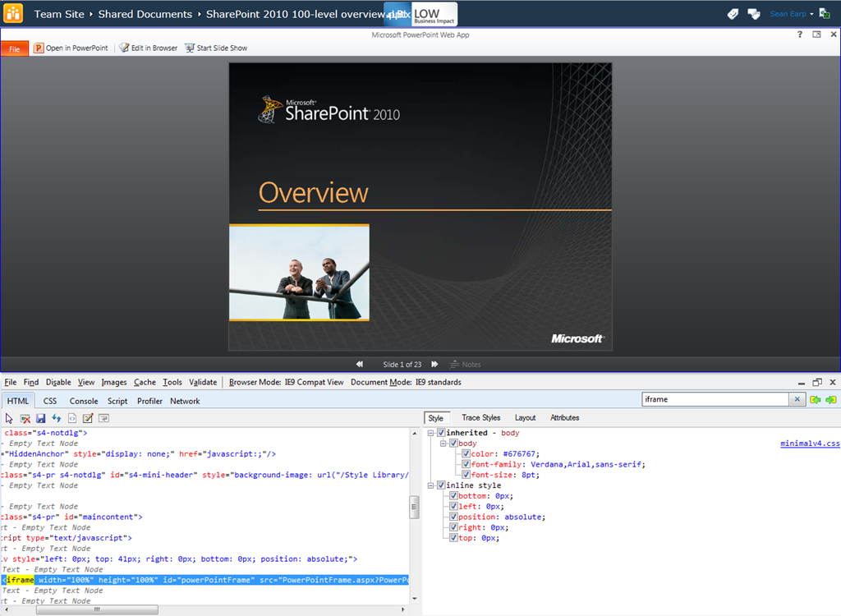This screenshot has height=616, width=841.
Task: Click the Start Slide Show button
Action: (x=216, y=48)
